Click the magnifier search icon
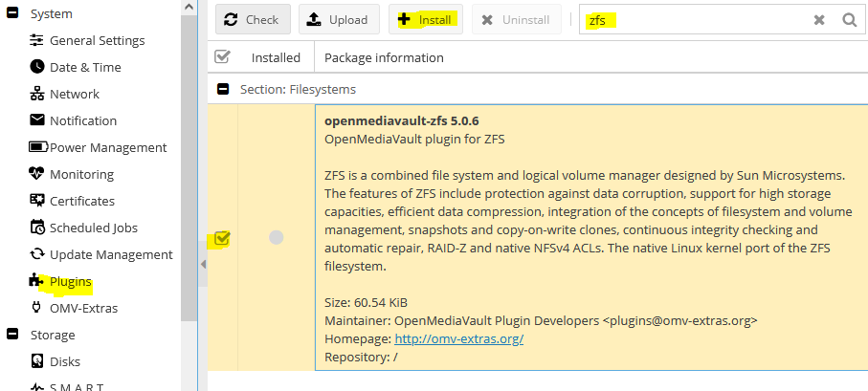The image size is (868, 391). click(850, 20)
